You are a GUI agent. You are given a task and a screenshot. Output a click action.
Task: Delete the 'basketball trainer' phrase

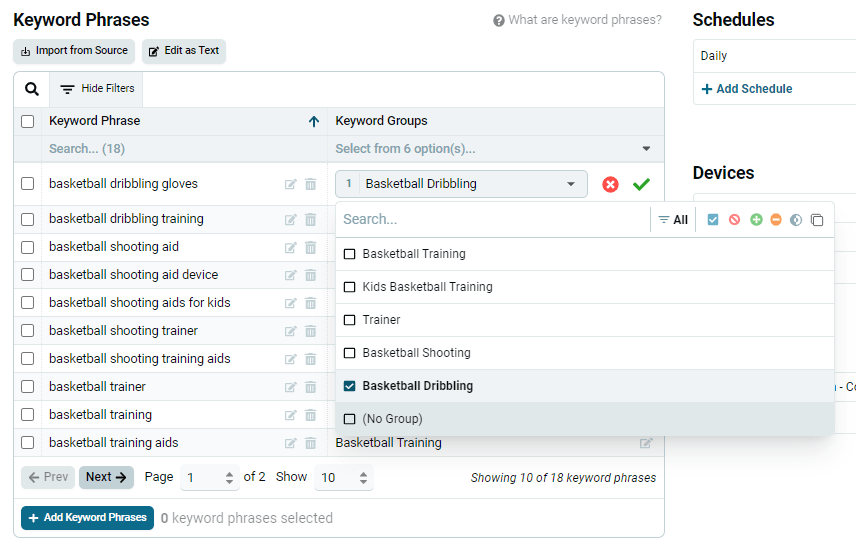pyautogui.click(x=311, y=387)
